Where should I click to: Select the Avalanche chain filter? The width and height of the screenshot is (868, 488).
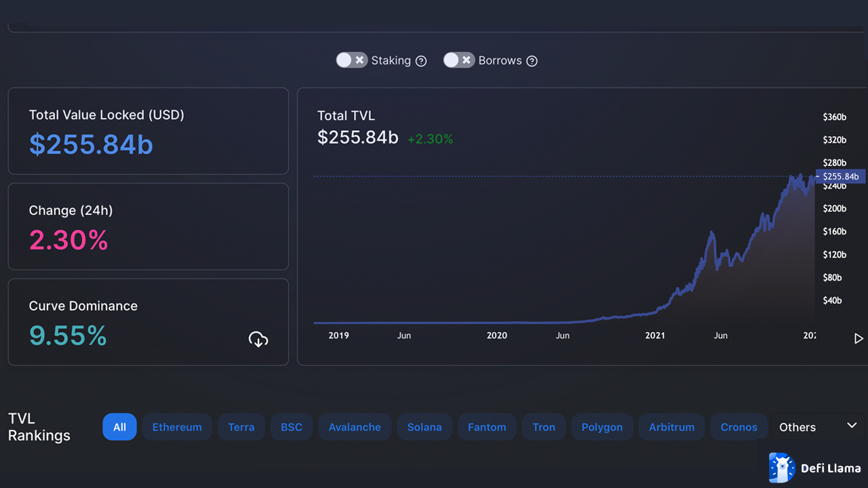[x=355, y=427]
